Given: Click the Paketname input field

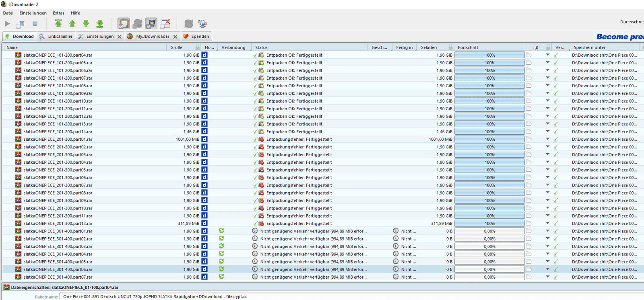Looking at the screenshot, I should coord(351,296).
